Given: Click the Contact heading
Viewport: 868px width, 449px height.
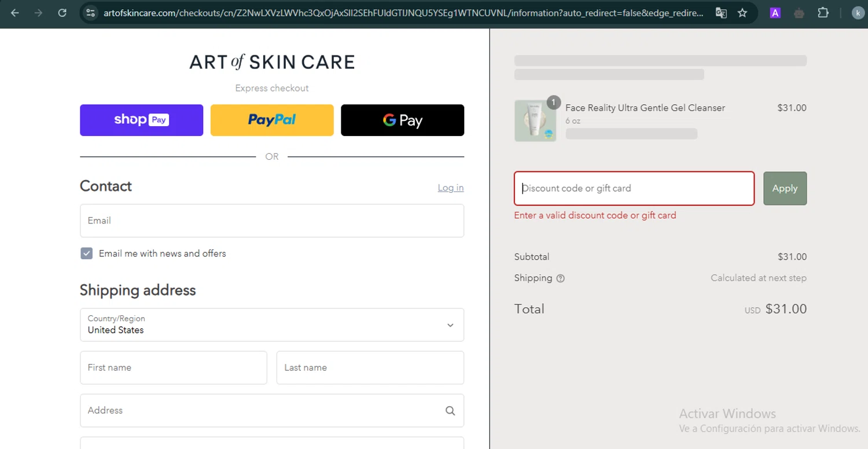Looking at the screenshot, I should (106, 186).
